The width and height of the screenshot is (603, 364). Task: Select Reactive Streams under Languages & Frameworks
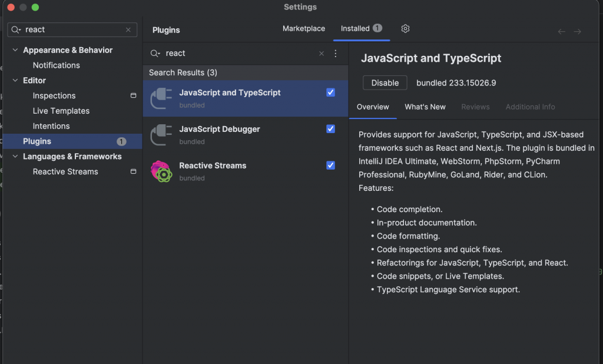point(65,171)
